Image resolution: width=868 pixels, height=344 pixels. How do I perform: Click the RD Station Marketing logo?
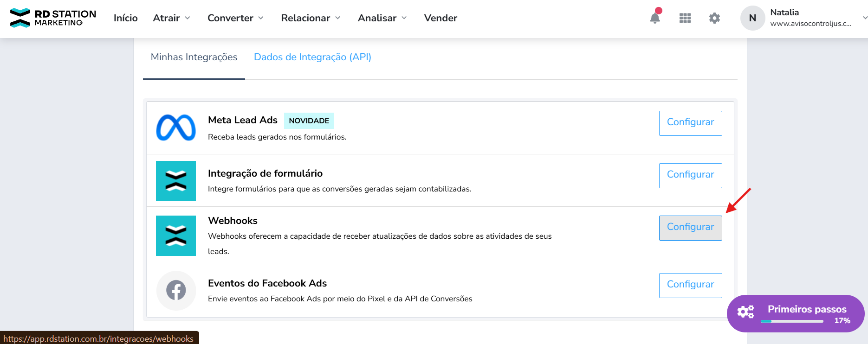(x=53, y=18)
